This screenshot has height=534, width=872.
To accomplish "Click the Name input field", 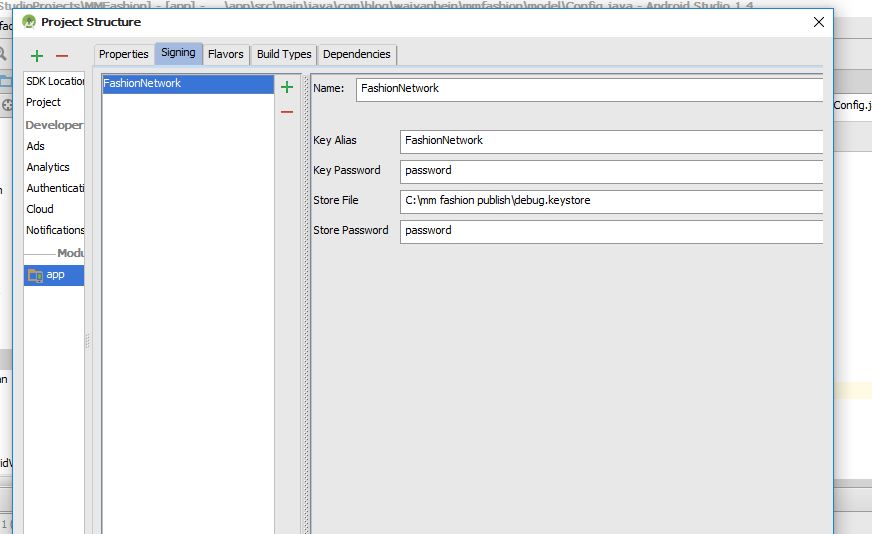I will (x=589, y=89).
